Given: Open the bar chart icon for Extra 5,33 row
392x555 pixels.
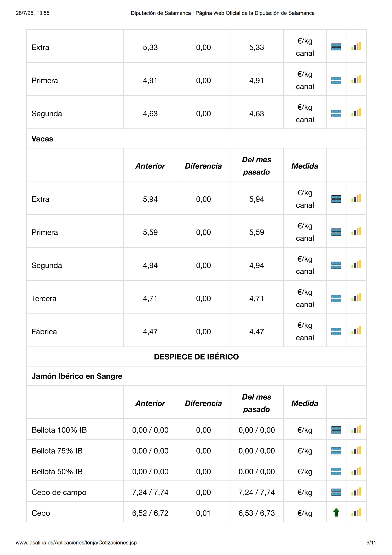Looking at the screenshot, I should pyautogui.click(x=356, y=46).
